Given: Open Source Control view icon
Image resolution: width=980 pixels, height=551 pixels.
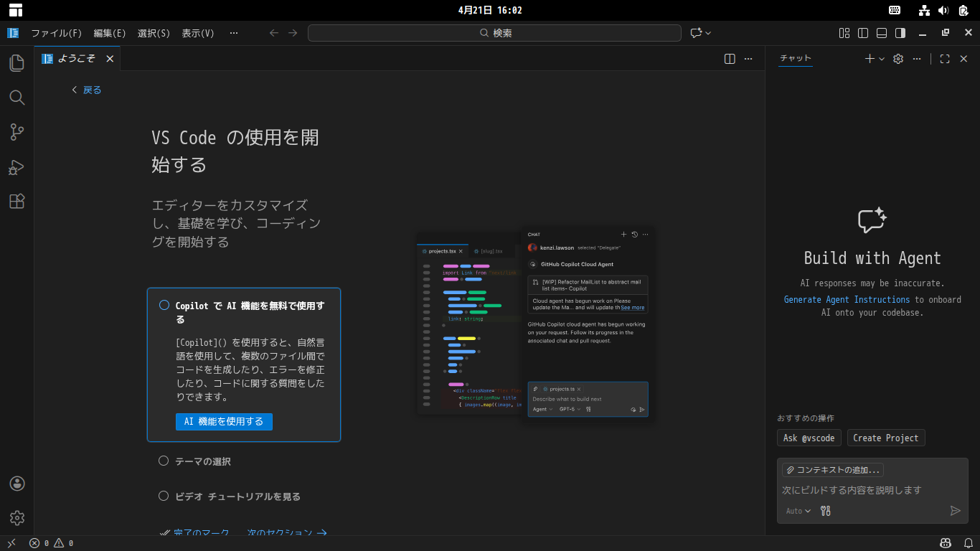Looking at the screenshot, I should pyautogui.click(x=17, y=132).
